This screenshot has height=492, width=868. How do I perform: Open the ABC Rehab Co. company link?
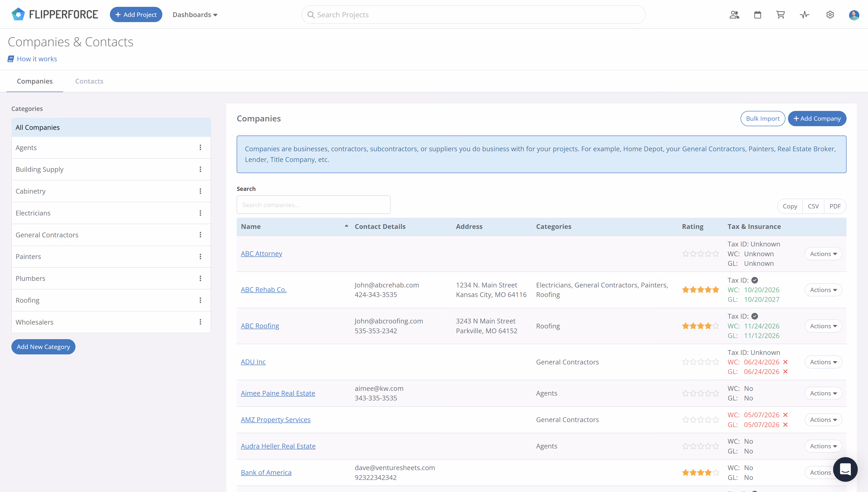tap(264, 290)
